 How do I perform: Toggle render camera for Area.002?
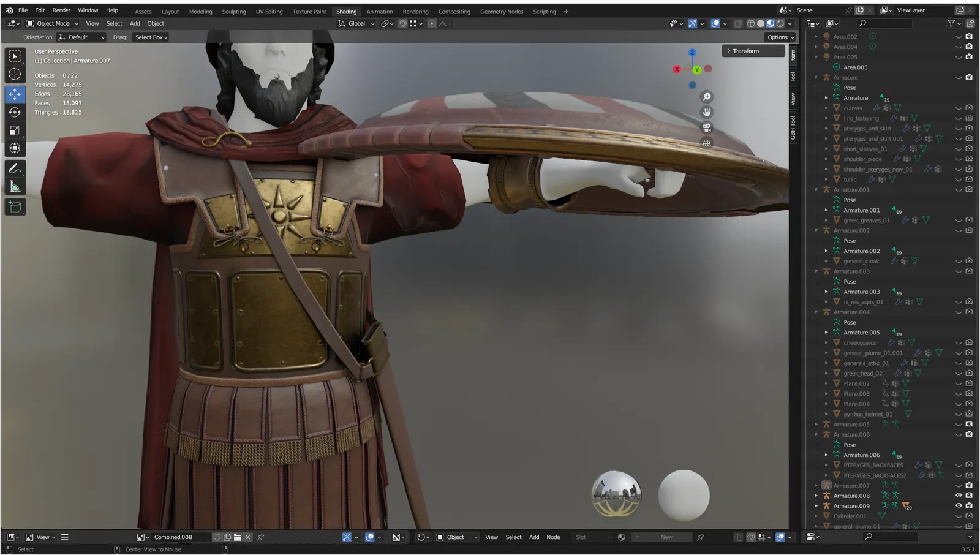point(969,36)
